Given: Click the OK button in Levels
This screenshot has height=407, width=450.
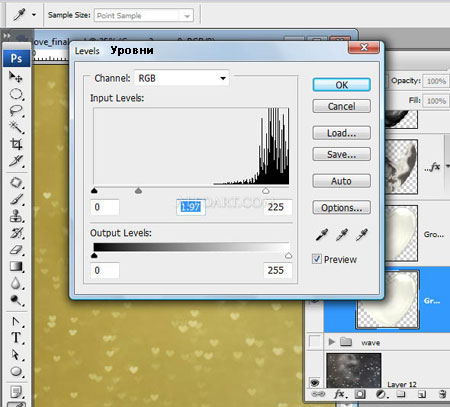Looking at the screenshot, I should [x=341, y=85].
